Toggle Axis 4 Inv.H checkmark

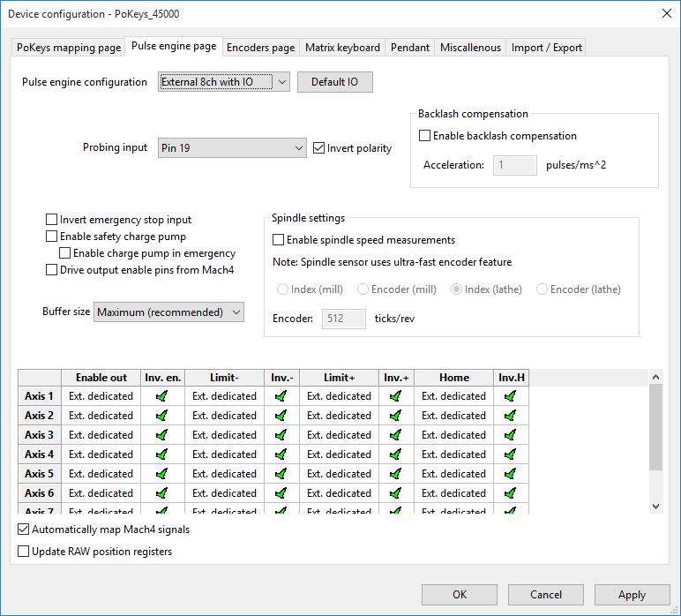[x=511, y=454]
